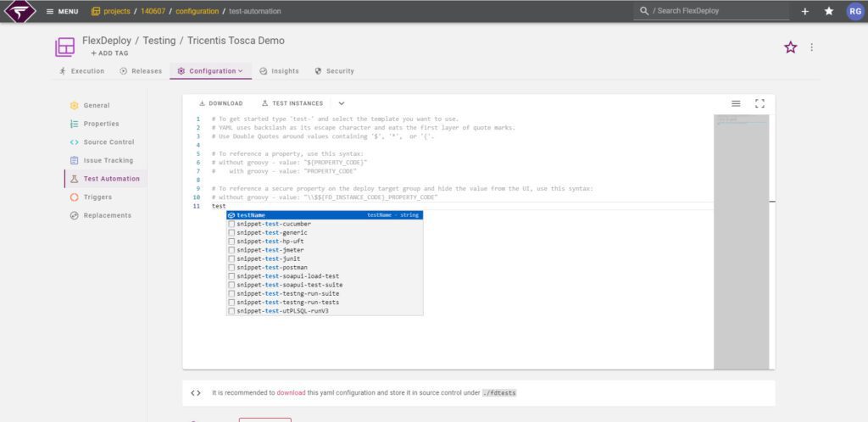Viewport: 868px width, 422px height.
Task: Choose snippet-test-soapui-test-suite from suggestions
Action: coord(325,285)
